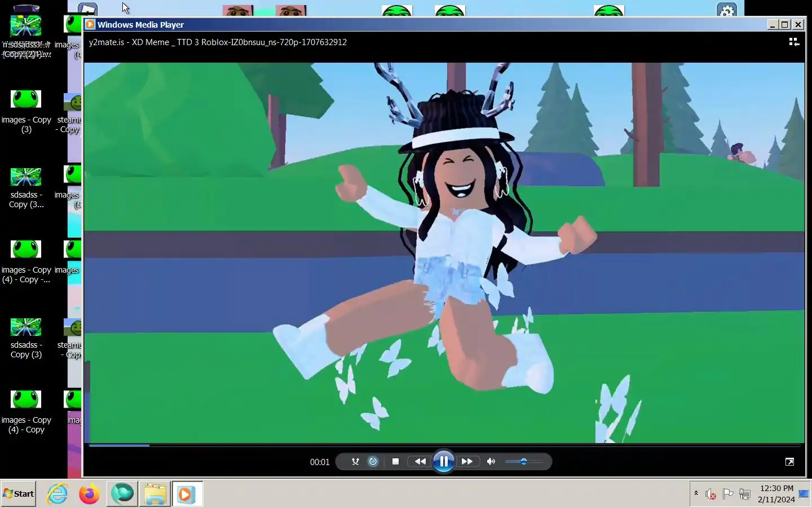Screen dimensions: 812x508
Task: Click the Windows Media Player title bar icon
Action: click(x=90, y=24)
